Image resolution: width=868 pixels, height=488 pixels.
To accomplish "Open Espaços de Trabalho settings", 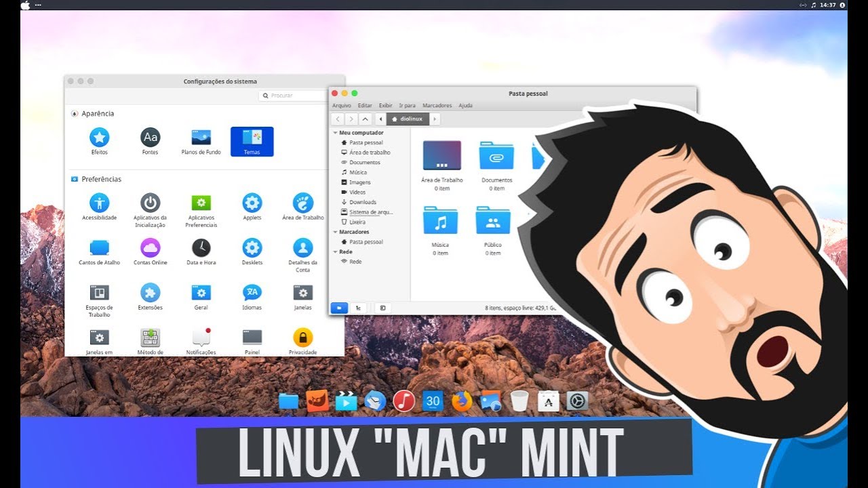I will click(x=100, y=300).
